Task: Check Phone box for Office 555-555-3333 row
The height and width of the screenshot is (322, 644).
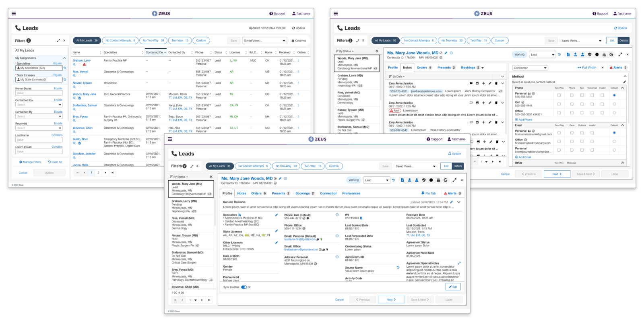Action: click(572, 113)
